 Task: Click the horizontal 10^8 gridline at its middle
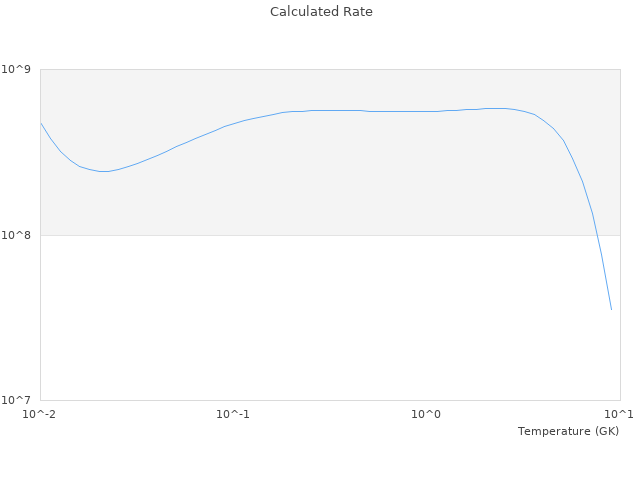pos(330,236)
